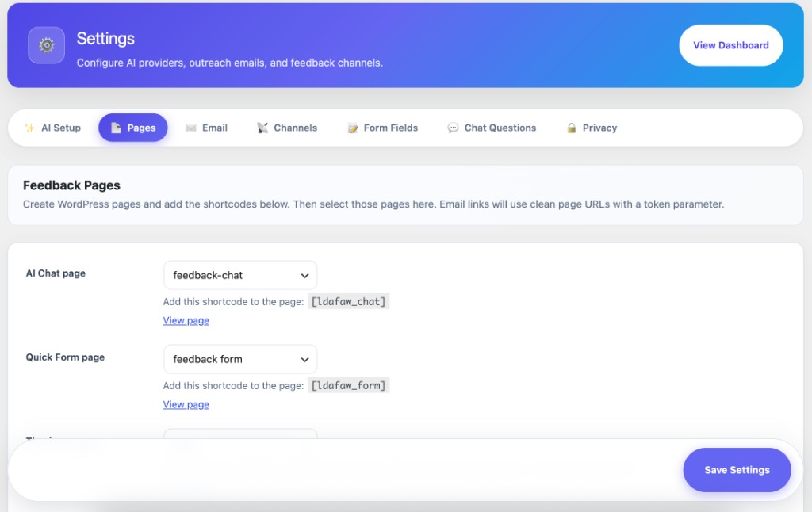812x512 pixels.
Task: Click the sparkle icon beside AI Setup
Action: coord(30,128)
